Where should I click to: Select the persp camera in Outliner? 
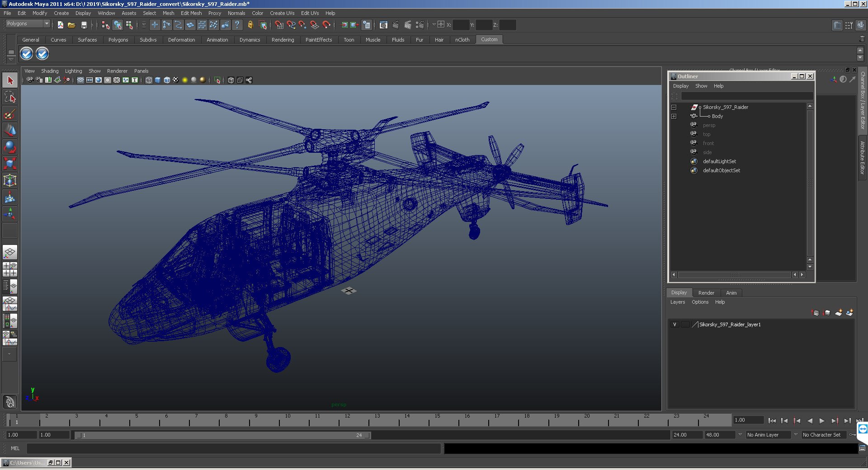click(709, 125)
